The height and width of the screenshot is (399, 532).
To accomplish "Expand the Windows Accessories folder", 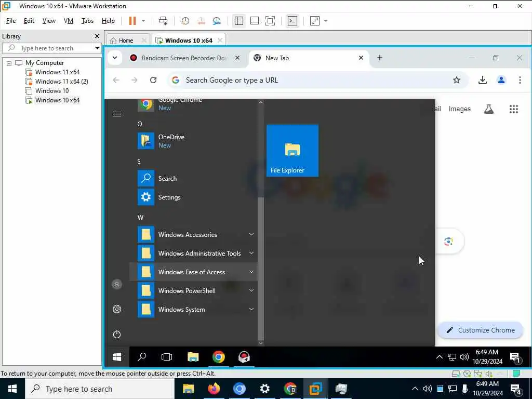I will pyautogui.click(x=193, y=234).
